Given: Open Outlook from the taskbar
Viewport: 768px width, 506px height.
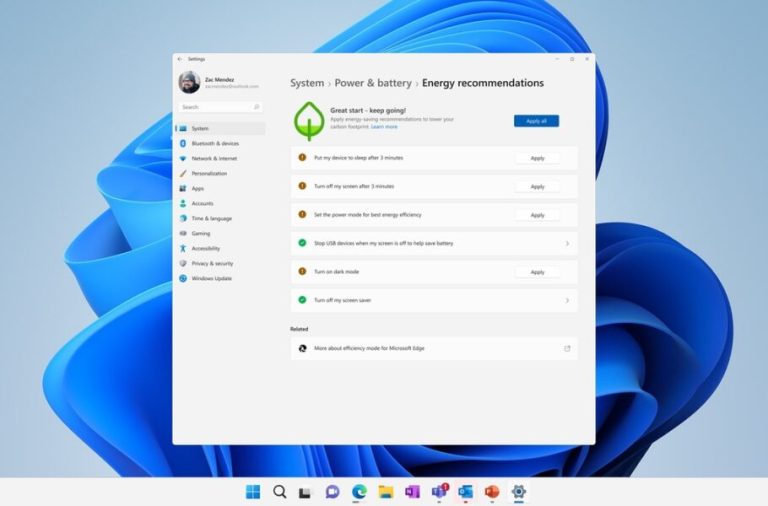Looking at the screenshot, I should click(465, 491).
